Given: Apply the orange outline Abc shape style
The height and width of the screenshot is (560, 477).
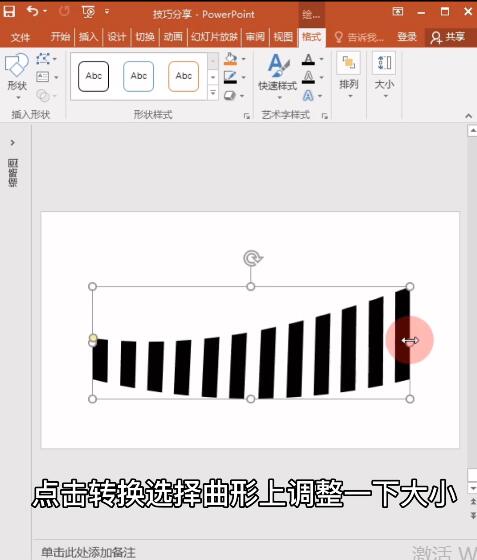Looking at the screenshot, I should click(184, 76).
